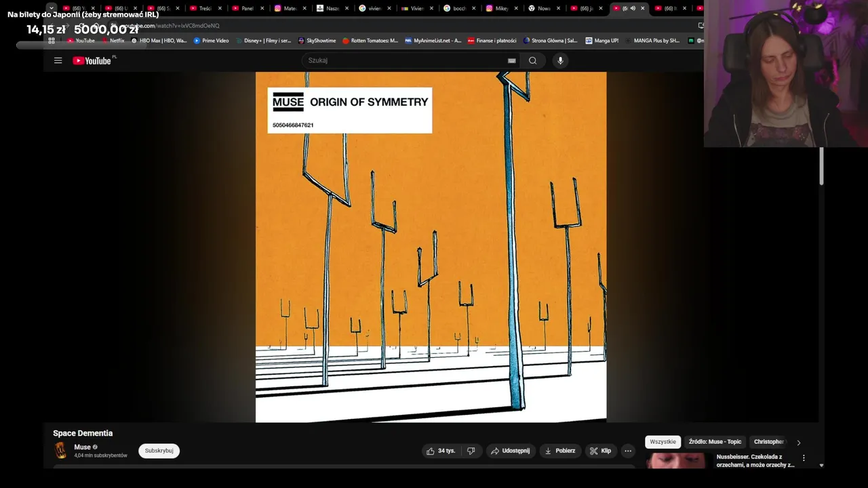Image resolution: width=868 pixels, height=488 pixels.
Task: Switch to the Nasze browser tab
Action: point(332,8)
